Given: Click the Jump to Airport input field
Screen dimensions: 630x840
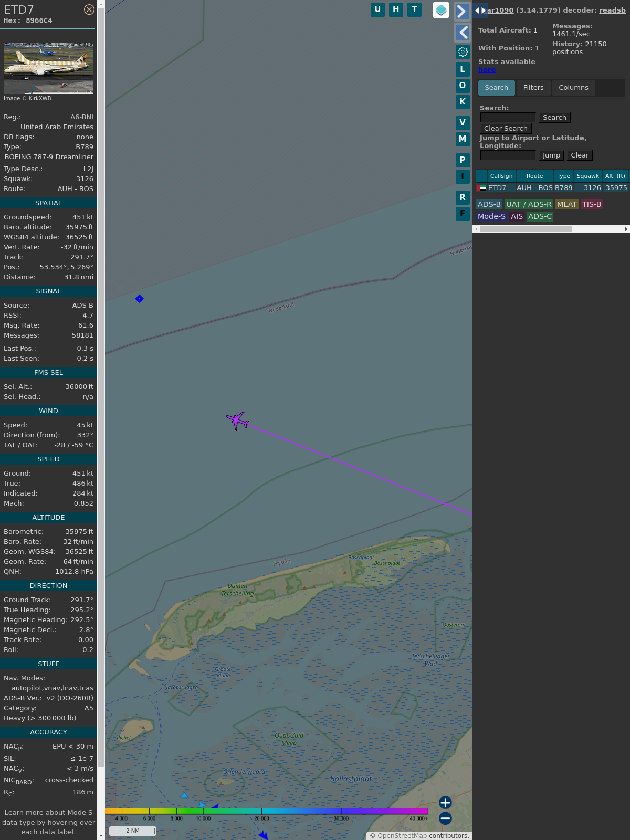Looking at the screenshot, I should tap(508, 155).
